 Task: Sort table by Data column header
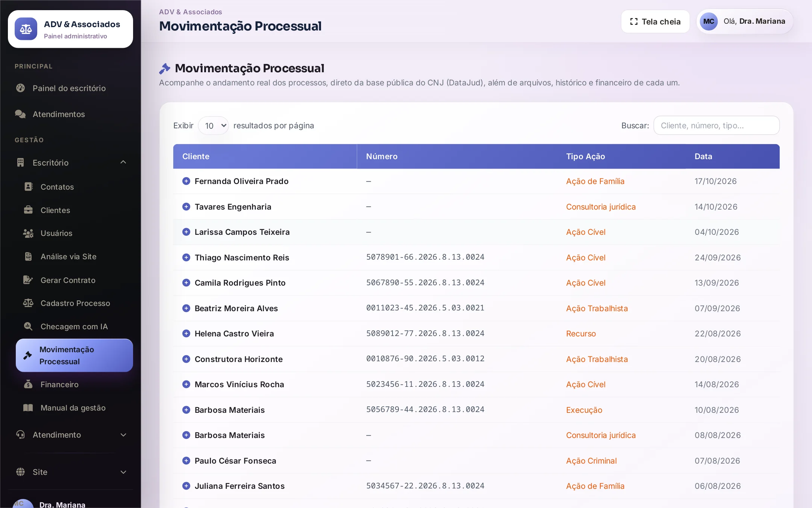click(732, 156)
